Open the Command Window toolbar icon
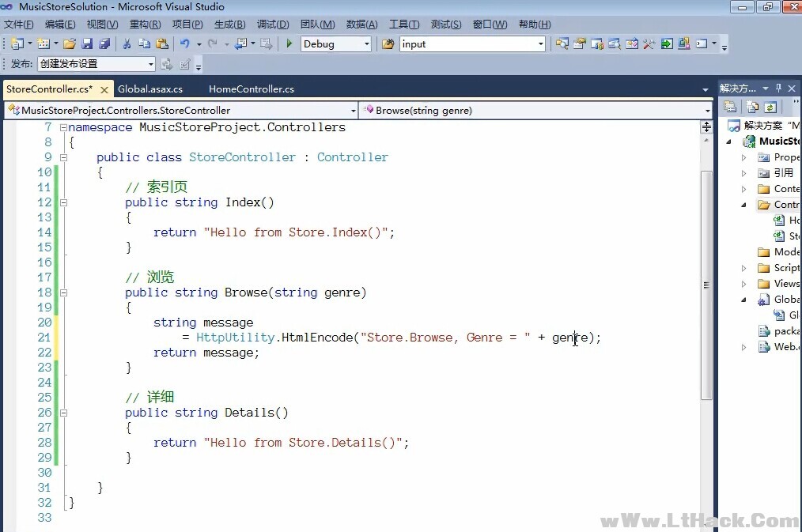 702,43
